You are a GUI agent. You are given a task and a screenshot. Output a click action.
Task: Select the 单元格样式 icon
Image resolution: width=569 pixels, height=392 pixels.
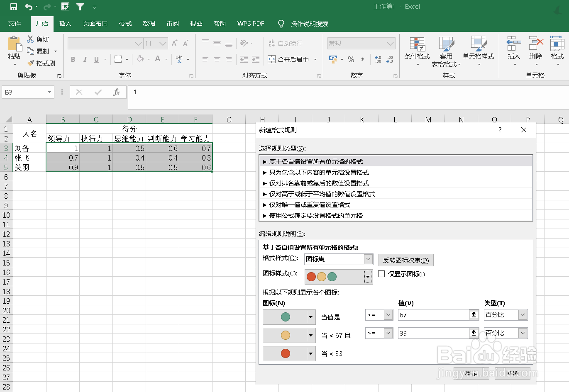coord(478,51)
